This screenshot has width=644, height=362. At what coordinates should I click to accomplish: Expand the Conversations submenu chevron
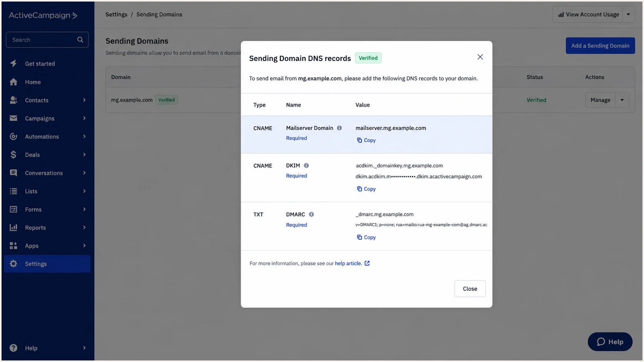pos(84,173)
